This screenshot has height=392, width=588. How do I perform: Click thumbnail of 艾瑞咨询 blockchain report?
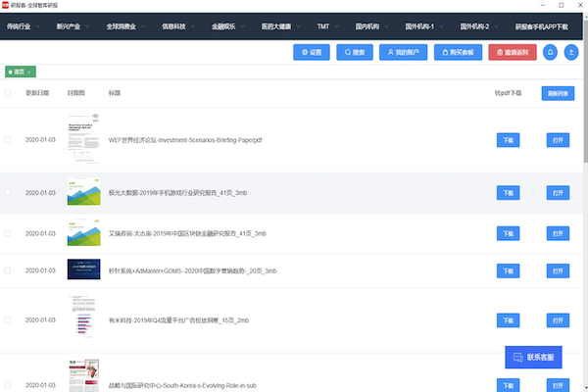(x=83, y=233)
